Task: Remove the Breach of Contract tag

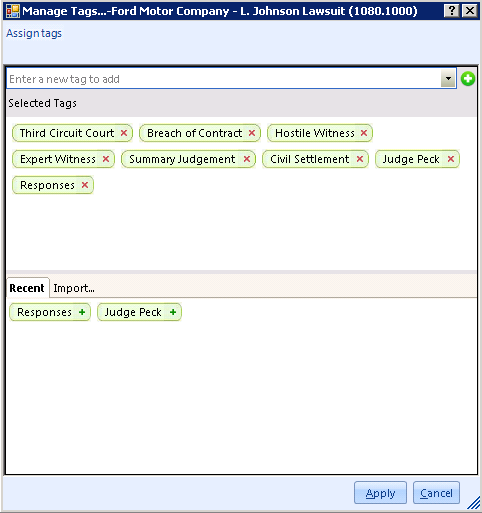Action: tap(252, 133)
